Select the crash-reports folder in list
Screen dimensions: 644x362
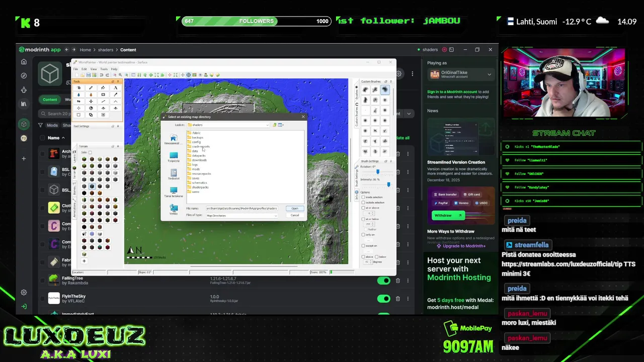click(x=199, y=146)
